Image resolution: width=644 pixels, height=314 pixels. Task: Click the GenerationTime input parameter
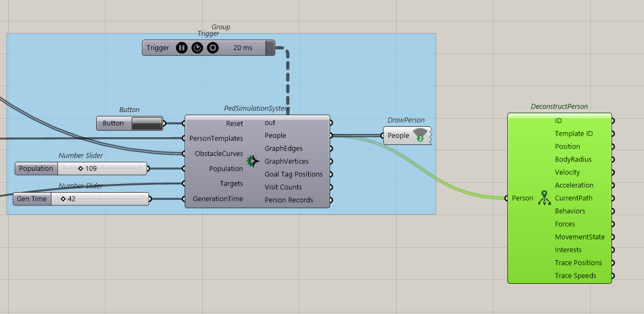point(218,199)
